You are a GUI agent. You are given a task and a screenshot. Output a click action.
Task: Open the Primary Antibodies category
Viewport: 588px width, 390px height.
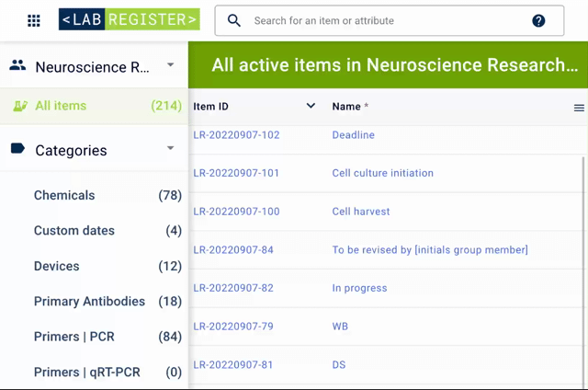click(x=107, y=302)
